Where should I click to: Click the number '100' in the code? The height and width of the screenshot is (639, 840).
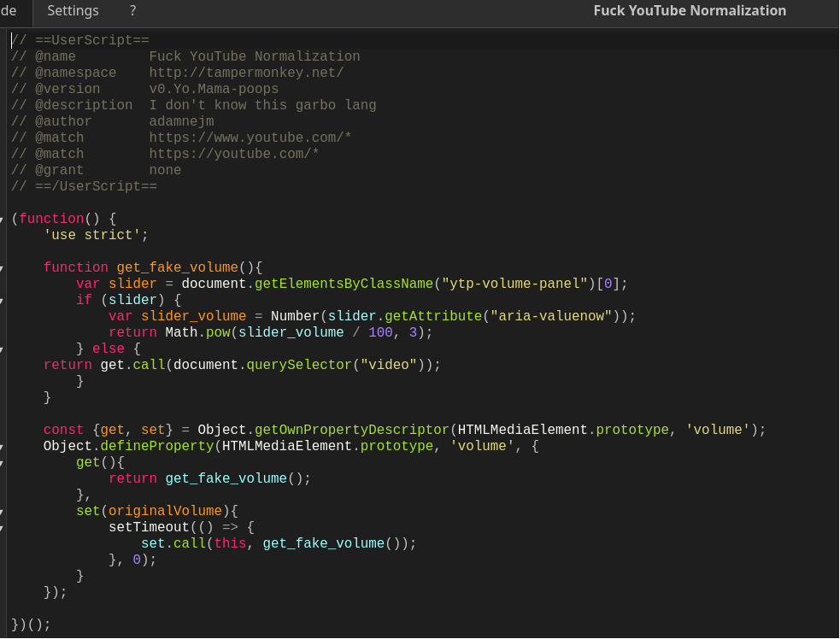click(380, 332)
